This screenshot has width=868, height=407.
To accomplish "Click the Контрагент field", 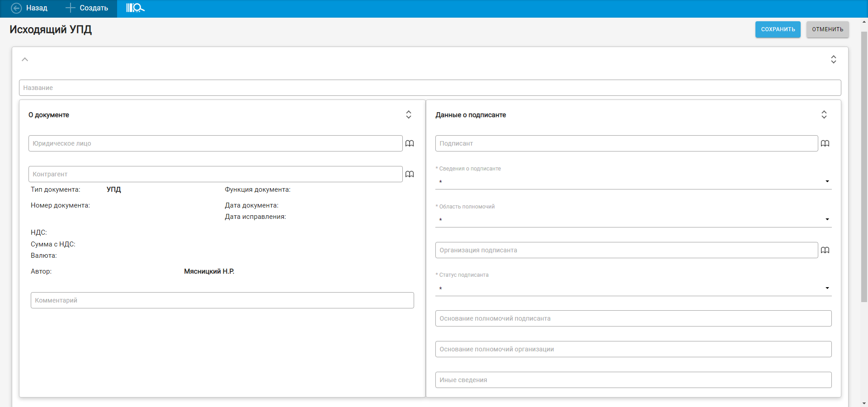I will 215,174.
